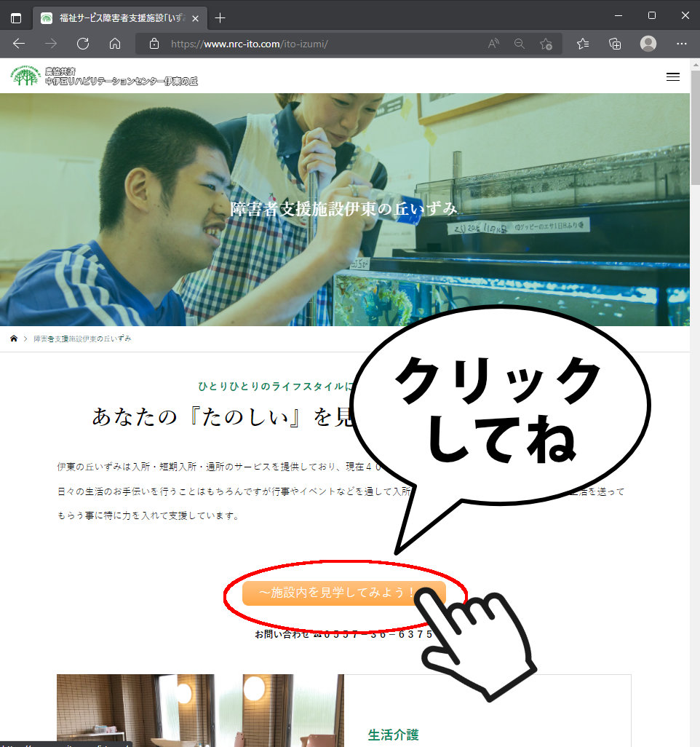Screen dimensions: 700x747
Task: Open the tab actions menu icon
Action: click(x=16, y=18)
